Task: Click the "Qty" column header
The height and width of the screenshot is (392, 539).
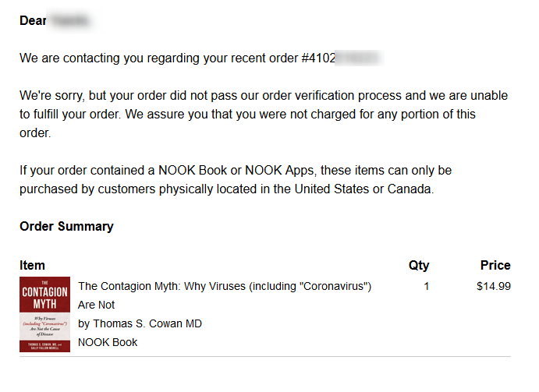Action: coord(419,265)
